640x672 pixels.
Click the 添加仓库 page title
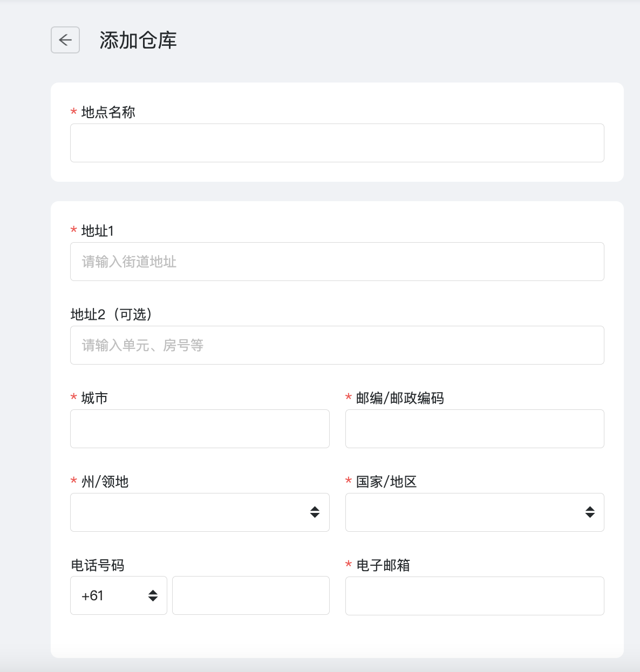pyautogui.click(x=138, y=40)
